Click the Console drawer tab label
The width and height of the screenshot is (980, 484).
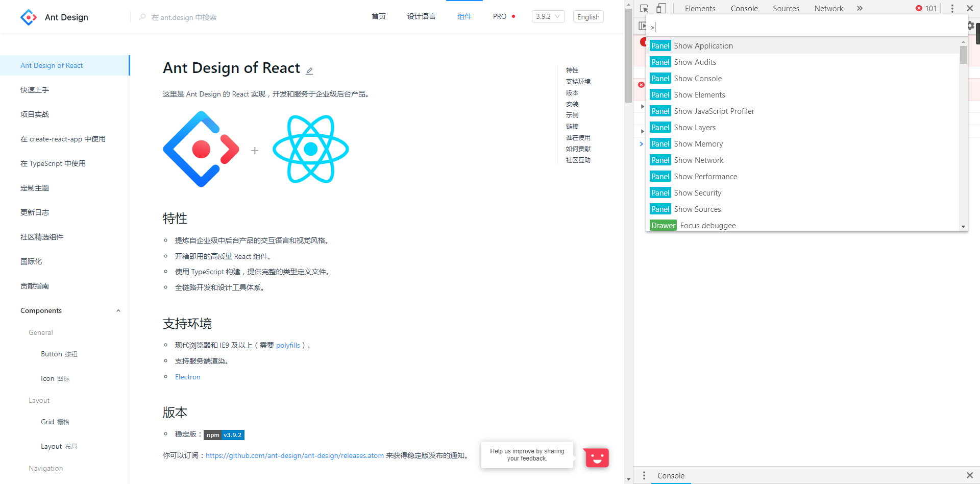pos(671,475)
